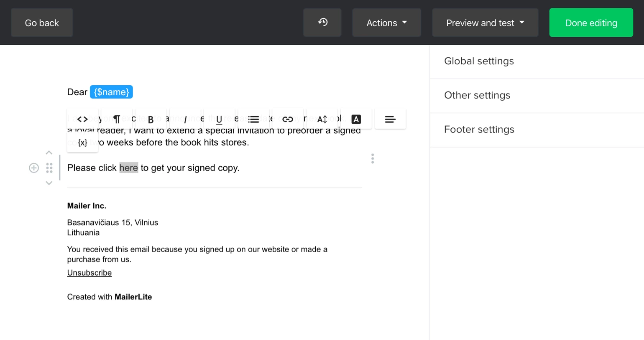
Task: Click the code view icon in toolbar
Action: coord(82,119)
